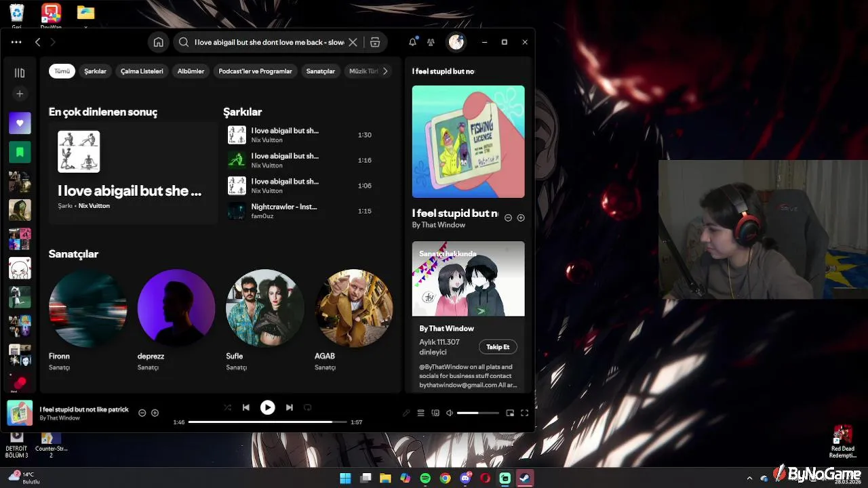This screenshot has width=868, height=488.
Task: Skip to previous track
Action: coord(246,407)
